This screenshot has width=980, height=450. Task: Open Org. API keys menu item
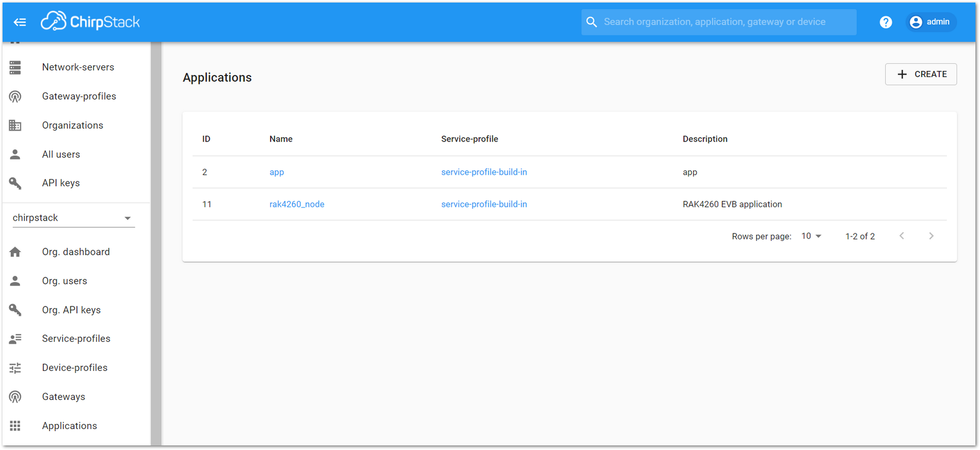pos(77,310)
